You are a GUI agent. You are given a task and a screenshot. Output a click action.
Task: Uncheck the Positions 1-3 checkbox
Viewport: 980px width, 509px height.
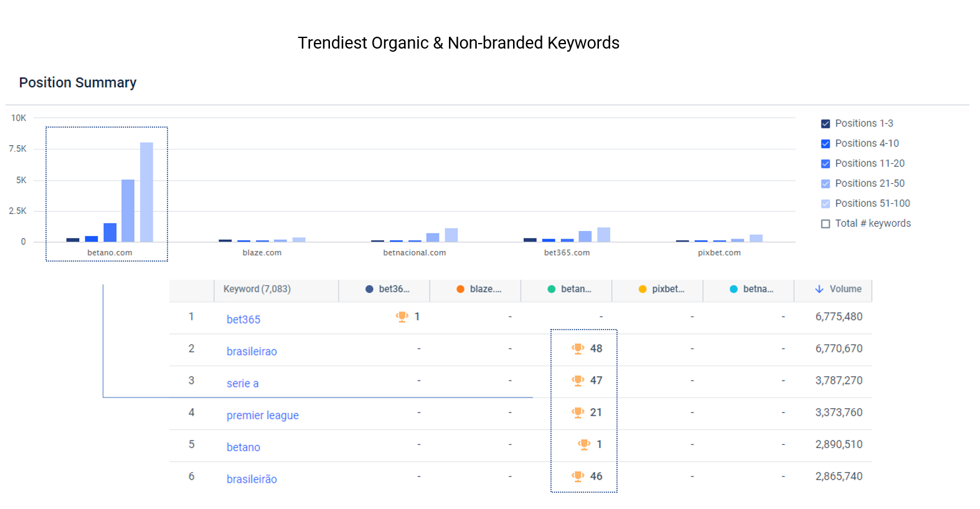826,124
